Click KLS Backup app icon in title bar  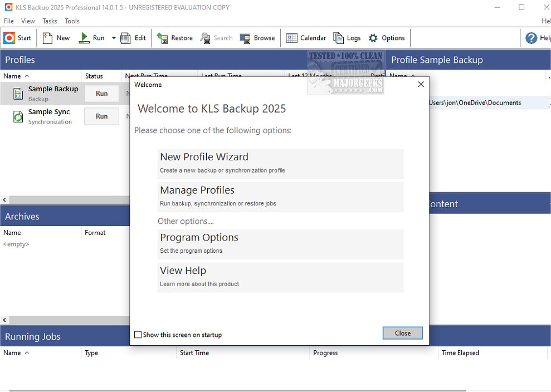(8, 7)
